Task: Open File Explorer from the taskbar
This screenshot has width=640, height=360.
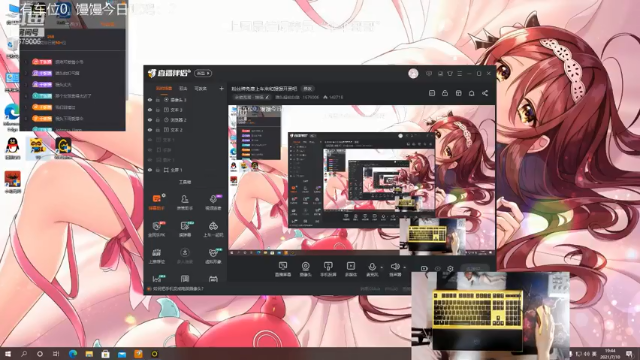Action: [x=89, y=354]
